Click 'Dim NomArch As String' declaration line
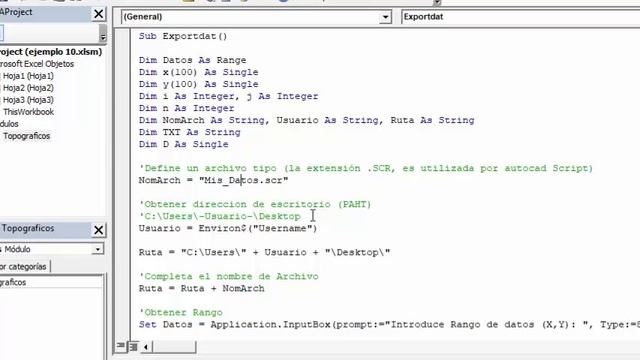640x360 pixels. (x=306, y=120)
